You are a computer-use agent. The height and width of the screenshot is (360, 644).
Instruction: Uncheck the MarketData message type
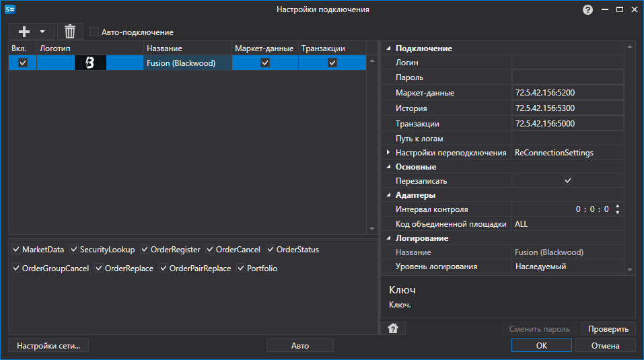pyautogui.click(x=16, y=249)
